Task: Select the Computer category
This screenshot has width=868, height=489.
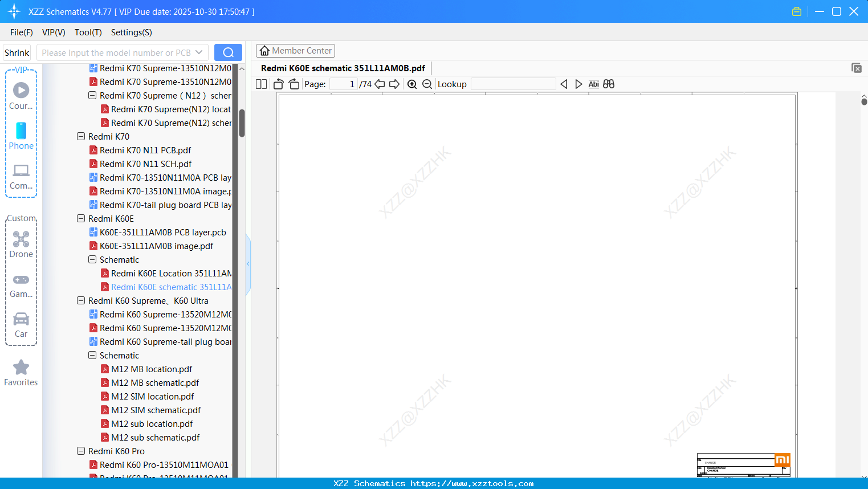Action: coord(21,176)
